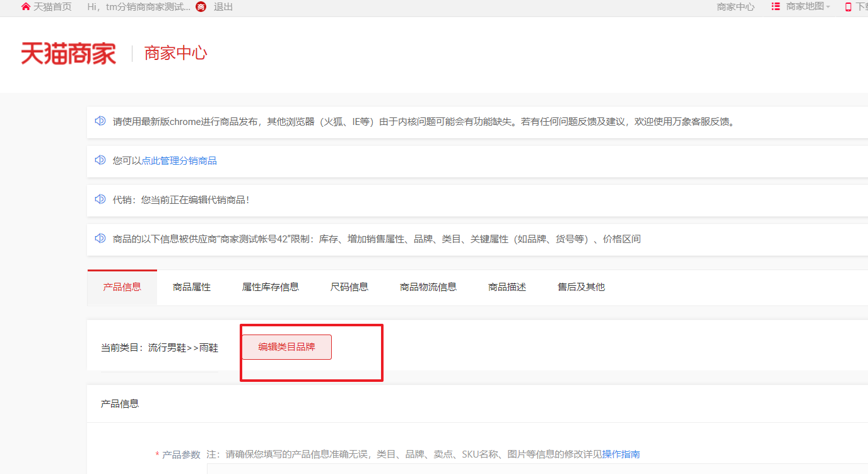Click the red mobile phone icon at top right
Viewport: 868px width, 474px height.
(x=848, y=6)
